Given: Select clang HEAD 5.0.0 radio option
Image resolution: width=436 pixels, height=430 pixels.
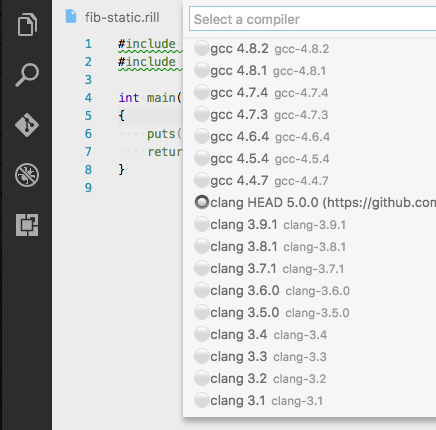Looking at the screenshot, I should (202, 202).
